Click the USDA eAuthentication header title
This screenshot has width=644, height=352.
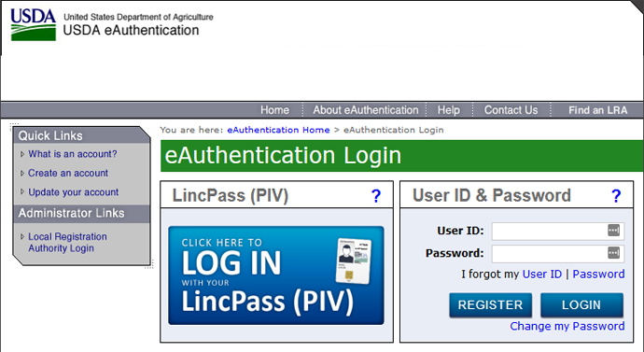(131, 30)
